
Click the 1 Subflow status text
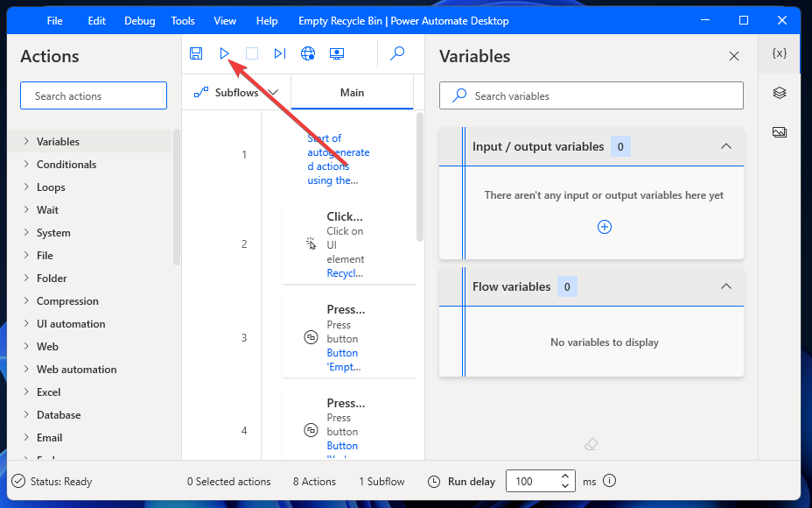click(381, 482)
